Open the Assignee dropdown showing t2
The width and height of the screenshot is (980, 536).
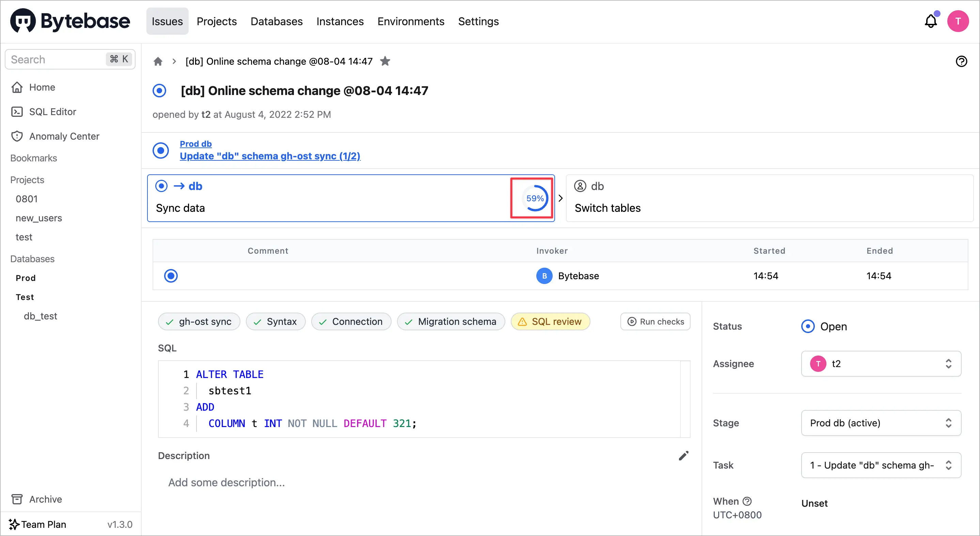click(881, 364)
